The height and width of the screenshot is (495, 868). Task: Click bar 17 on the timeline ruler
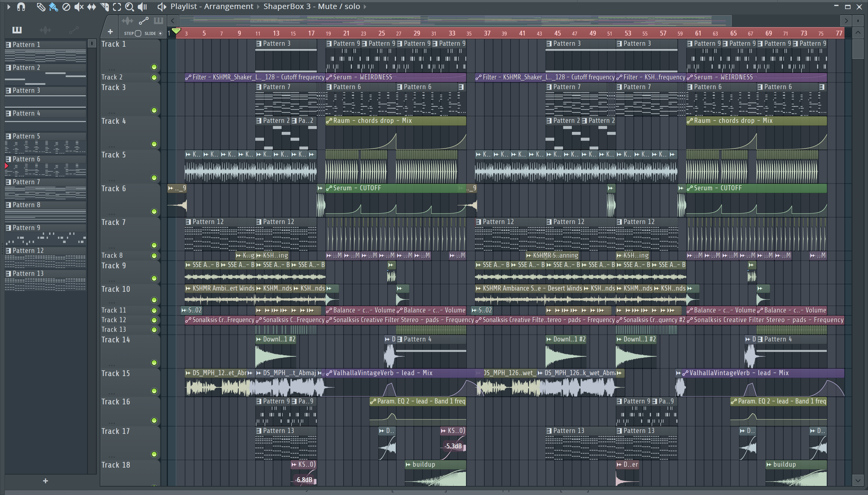coord(311,33)
